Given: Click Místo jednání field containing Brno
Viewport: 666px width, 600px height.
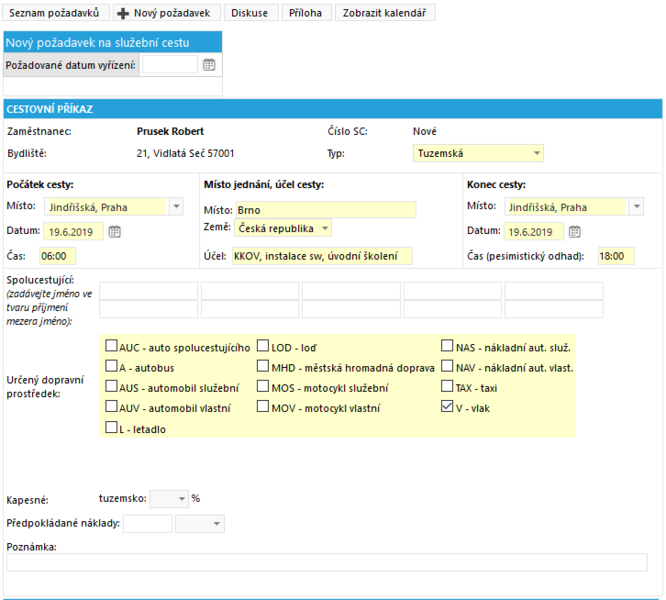Looking at the screenshot, I should [326, 210].
